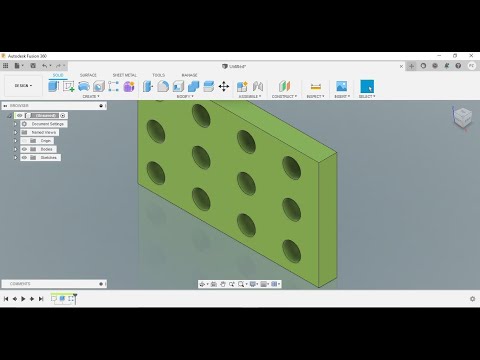Toggle visibility eye of Origin folder
480x360 pixels.
tap(24, 141)
